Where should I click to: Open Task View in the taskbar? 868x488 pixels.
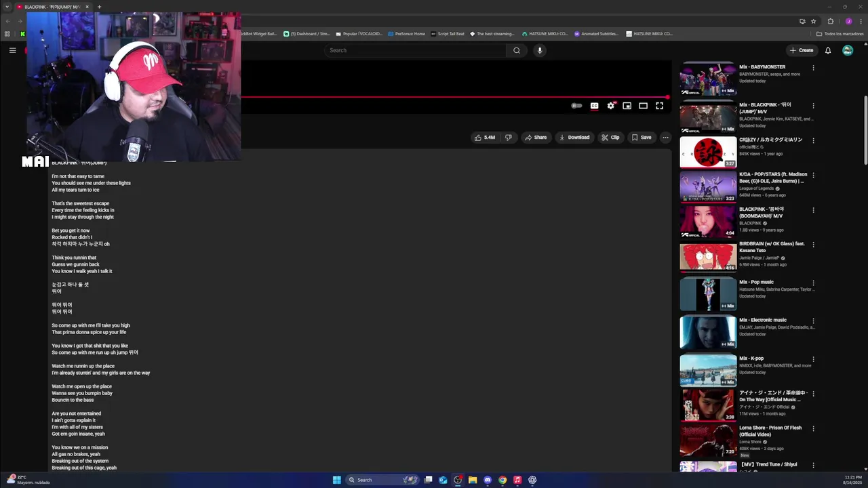(428, 480)
